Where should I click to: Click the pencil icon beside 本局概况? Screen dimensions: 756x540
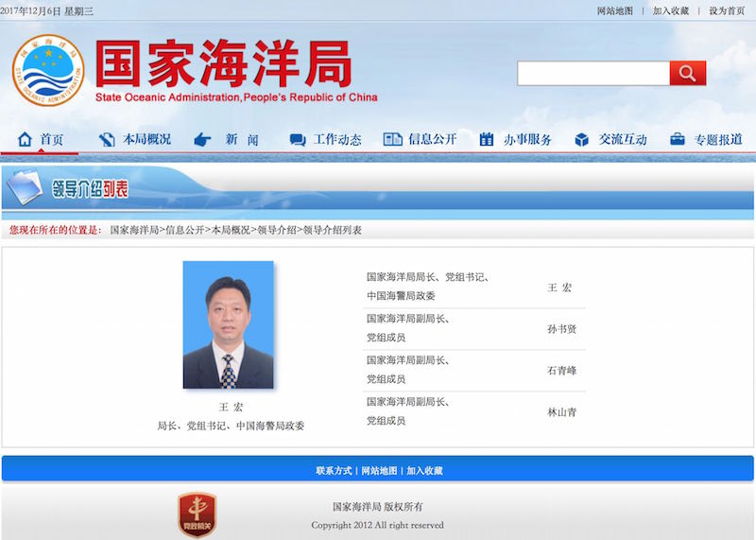click(107, 139)
